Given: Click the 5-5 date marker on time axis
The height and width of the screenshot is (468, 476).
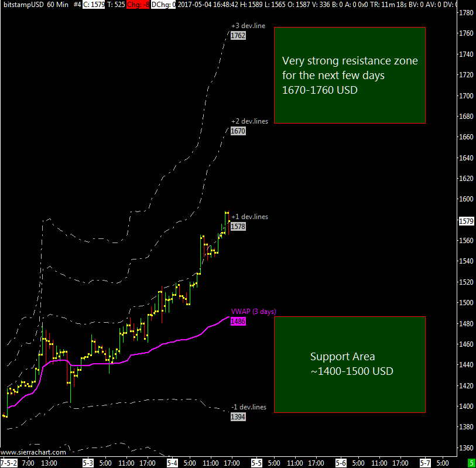Looking at the screenshot, I should click(256, 463).
